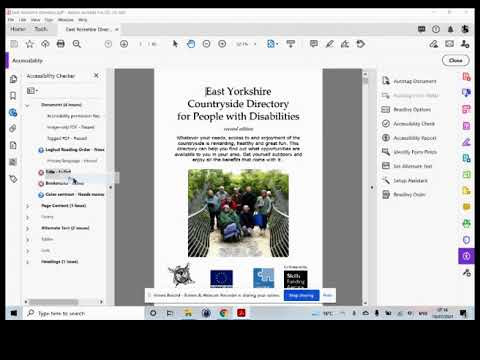Click the read mode icon in the toolbar
Viewport: 480px width, 360px height.
[291, 44]
